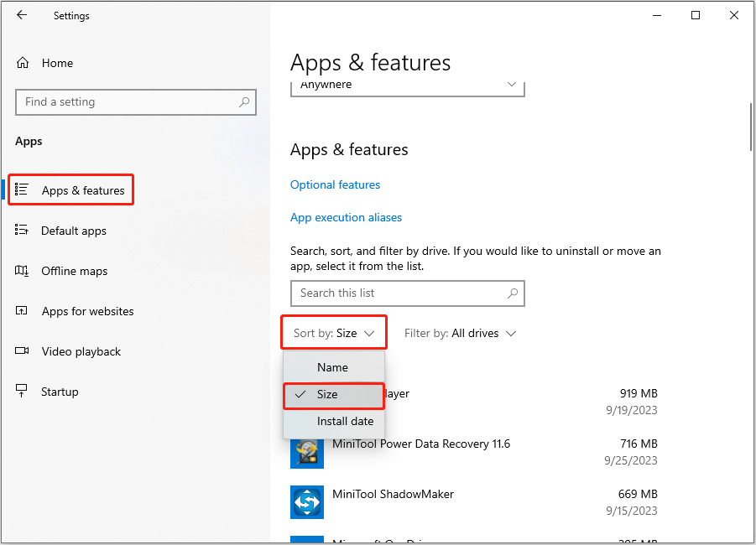Click the Search this list field
Image resolution: width=756 pixels, height=545 pixels.
407,293
